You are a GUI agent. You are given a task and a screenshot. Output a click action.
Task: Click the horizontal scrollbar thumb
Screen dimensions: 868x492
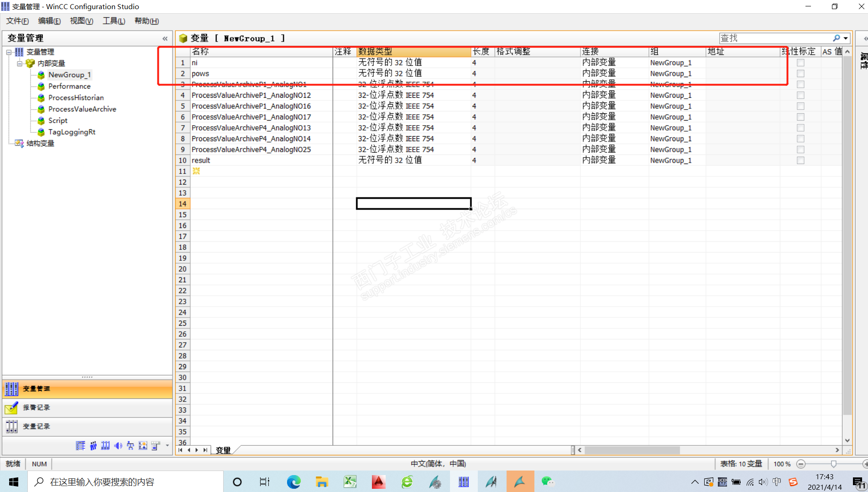[632, 450]
